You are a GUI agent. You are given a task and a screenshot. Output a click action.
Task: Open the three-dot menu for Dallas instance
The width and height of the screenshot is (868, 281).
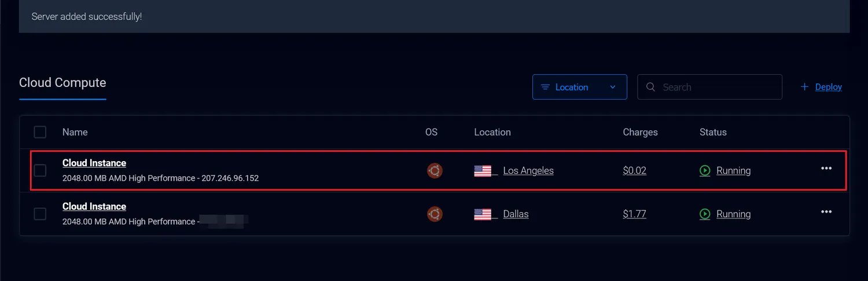(x=826, y=211)
